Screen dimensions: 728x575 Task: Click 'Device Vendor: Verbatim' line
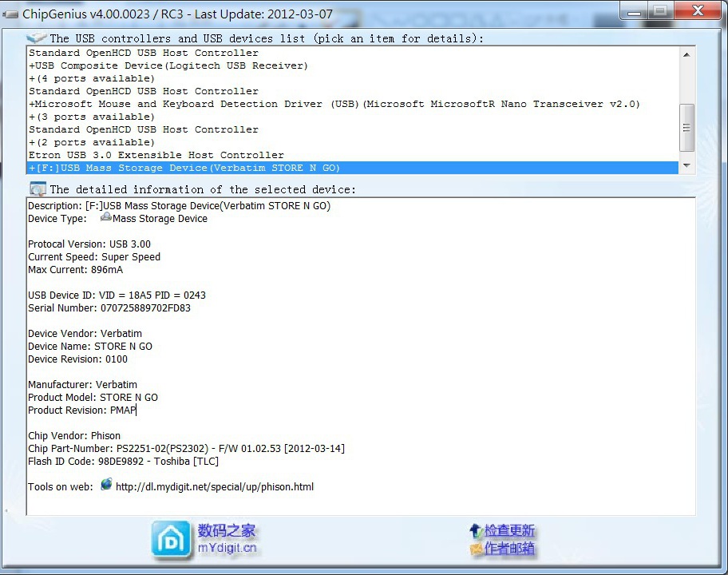click(x=85, y=334)
